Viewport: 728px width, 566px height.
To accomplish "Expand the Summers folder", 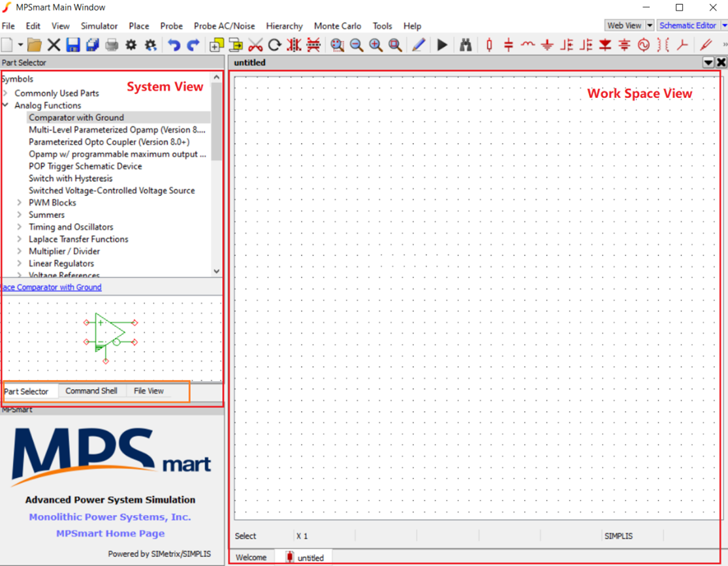I will pyautogui.click(x=20, y=215).
